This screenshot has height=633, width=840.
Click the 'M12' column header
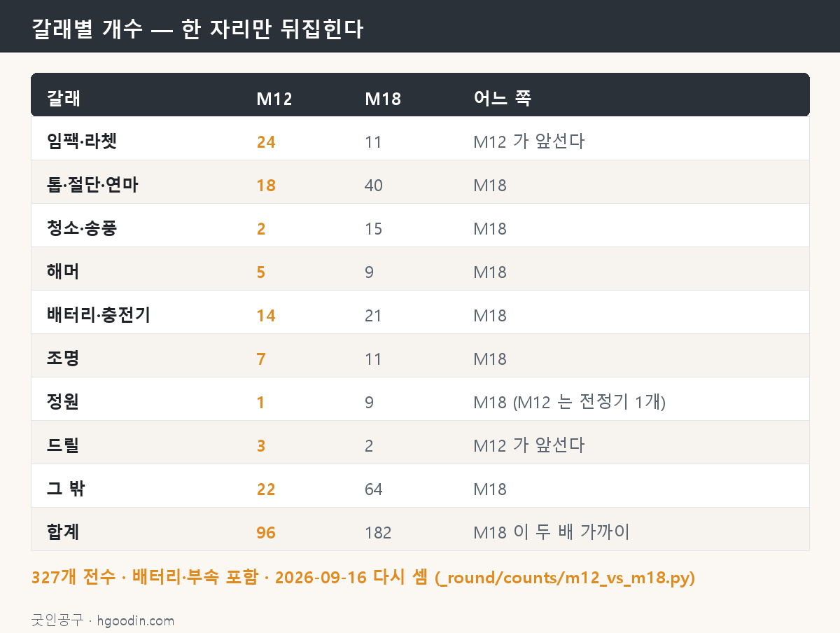click(x=274, y=99)
